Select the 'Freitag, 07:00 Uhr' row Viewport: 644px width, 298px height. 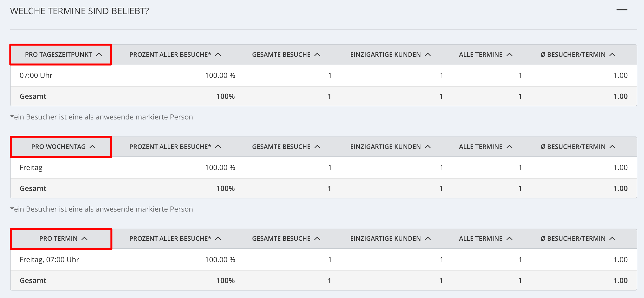click(323, 260)
